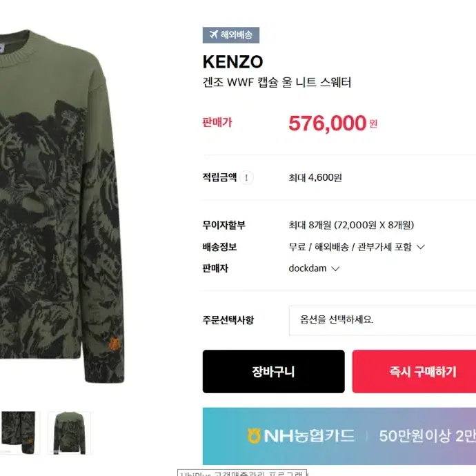Expand the 배송정보 chevron arrow

click(420, 247)
